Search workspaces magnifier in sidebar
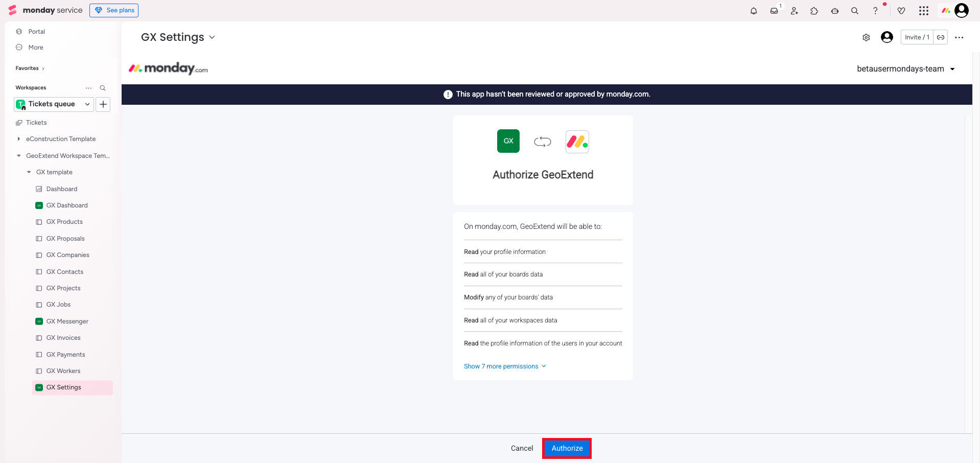This screenshot has width=980, height=463. tap(103, 88)
